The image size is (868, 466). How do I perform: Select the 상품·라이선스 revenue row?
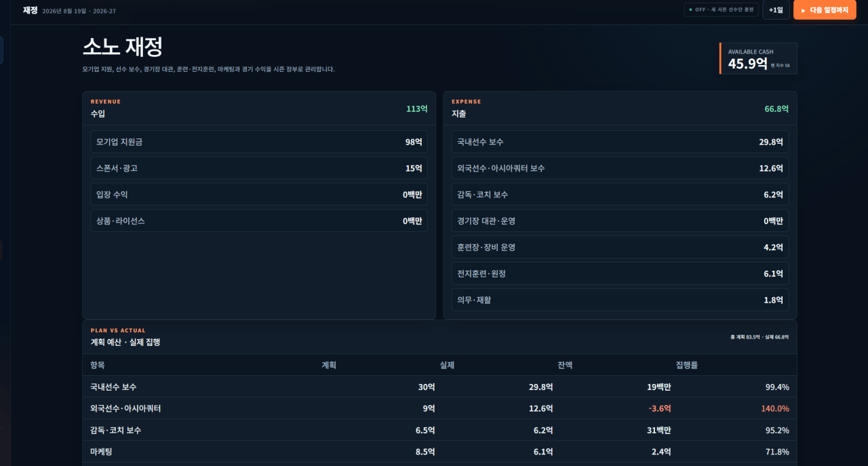pos(259,221)
